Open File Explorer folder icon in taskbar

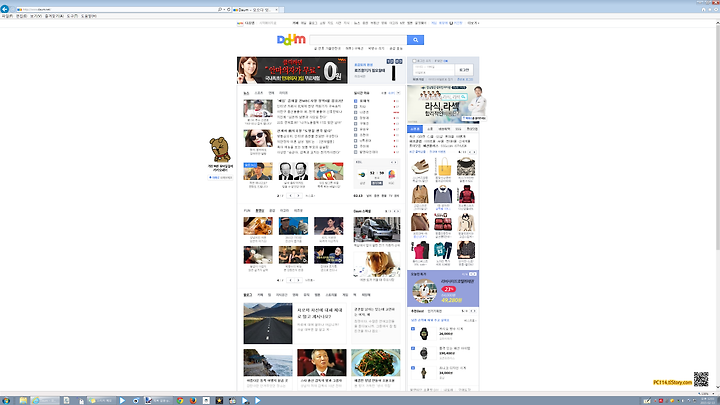(x=23, y=400)
